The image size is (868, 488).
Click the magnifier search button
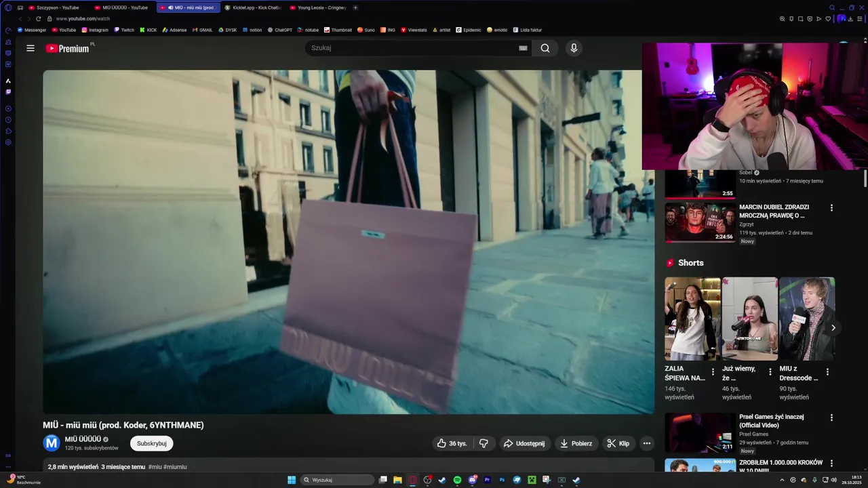tap(545, 48)
